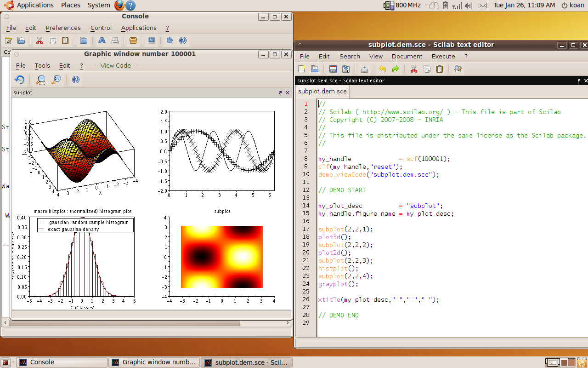Screen dimensions: 588x368
Task: Click the paste clipboard icon in text editor
Action: pyautogui.click(x=440, y=69)
